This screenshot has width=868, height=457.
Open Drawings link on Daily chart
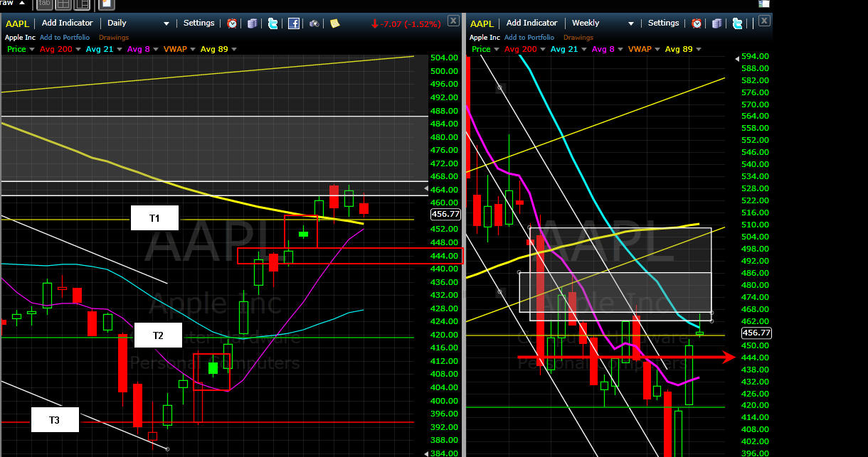tap(114, 37)
